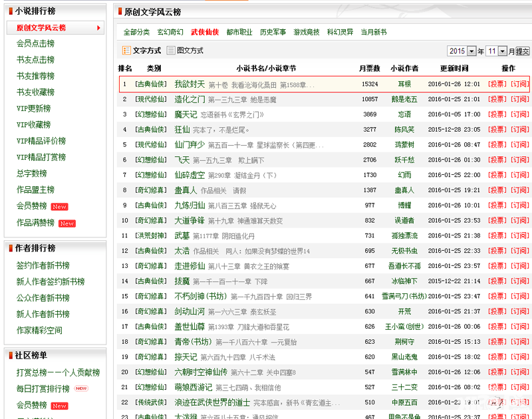The width and height of the screenshot is (532, 419).
Task: Open 签约作者新书榜 in author rankings
Action: click(x=43, y=265)
